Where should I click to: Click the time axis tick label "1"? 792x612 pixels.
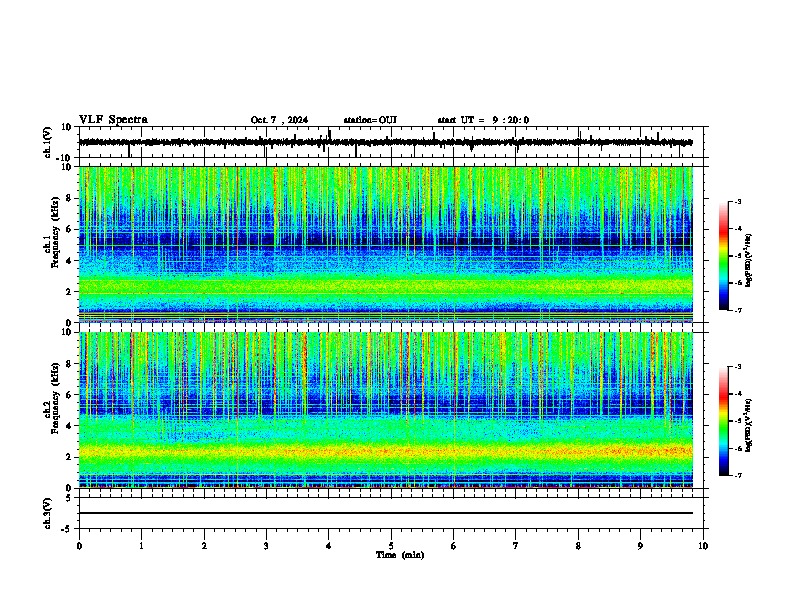coord(141,546)
